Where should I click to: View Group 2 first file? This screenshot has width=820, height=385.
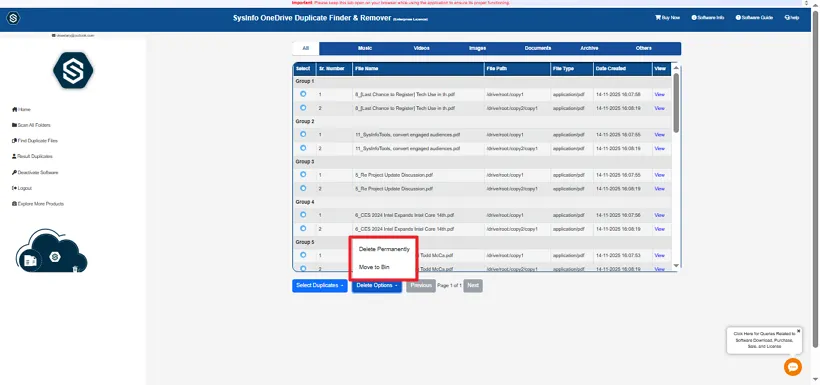[x=659, y=135]
